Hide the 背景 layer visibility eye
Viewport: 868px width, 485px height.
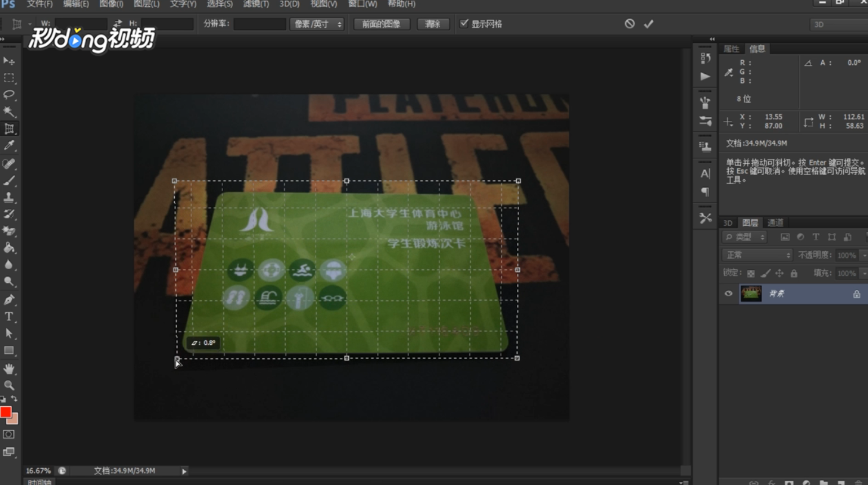728,293
